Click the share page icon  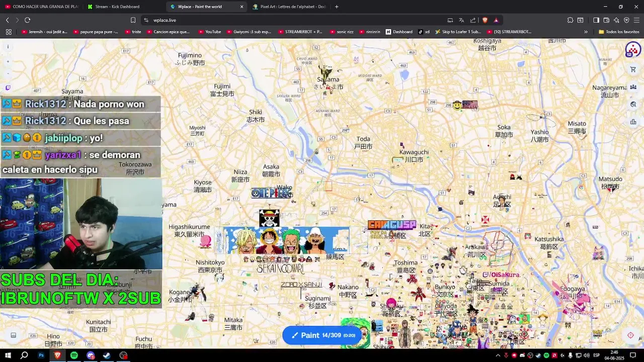[x=473, y=20]
